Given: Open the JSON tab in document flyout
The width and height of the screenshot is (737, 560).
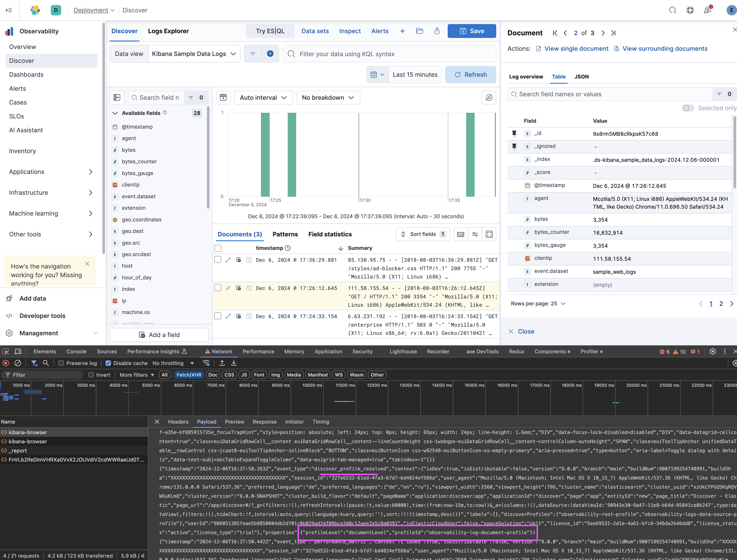Looking at the screenshot, I should [581, 77].
